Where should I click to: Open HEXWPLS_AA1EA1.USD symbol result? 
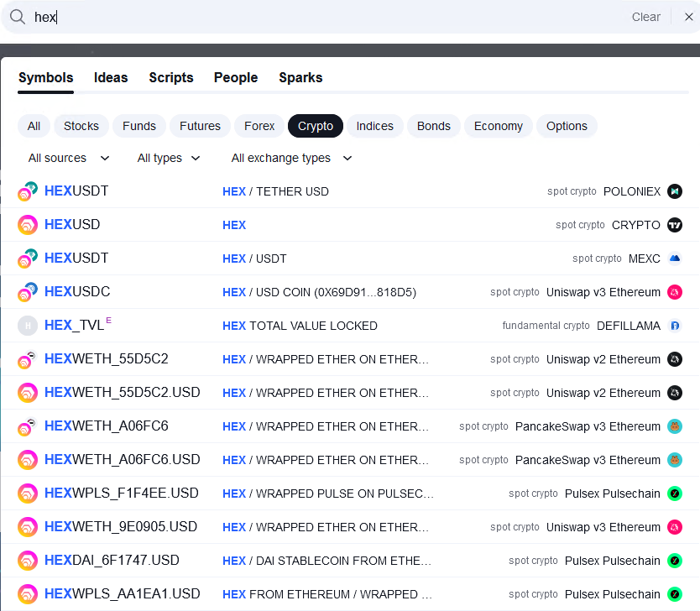[x=350, y=594]
